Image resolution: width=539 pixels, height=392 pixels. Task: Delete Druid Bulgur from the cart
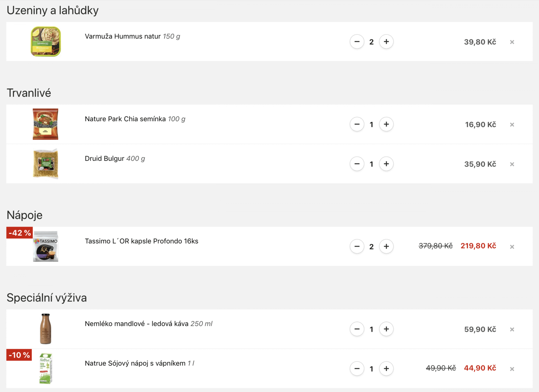(x=512, y=164)
